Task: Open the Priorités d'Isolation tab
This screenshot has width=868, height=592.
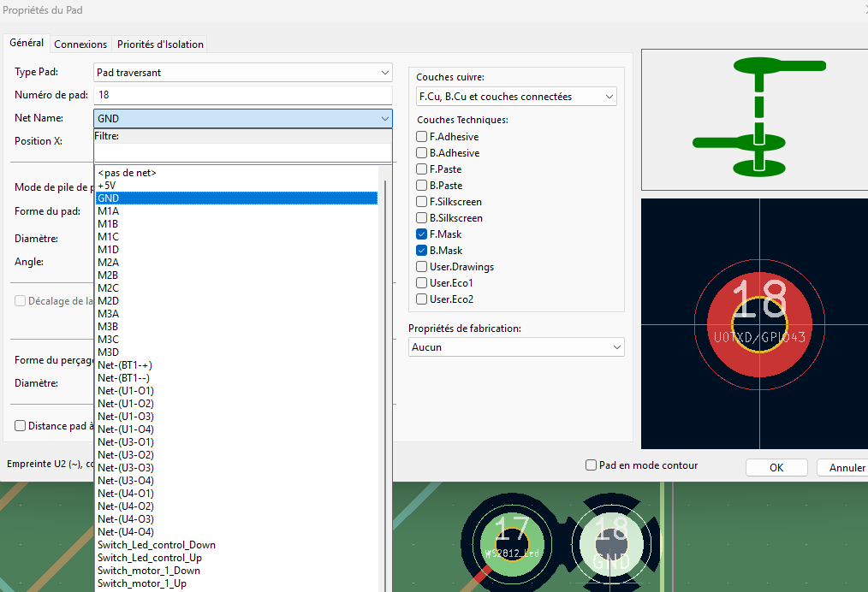Action: (160, 44)
